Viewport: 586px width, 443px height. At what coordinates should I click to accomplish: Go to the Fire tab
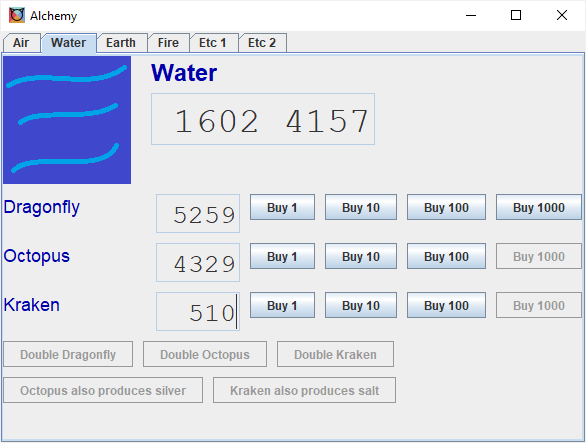pos(168,43)
